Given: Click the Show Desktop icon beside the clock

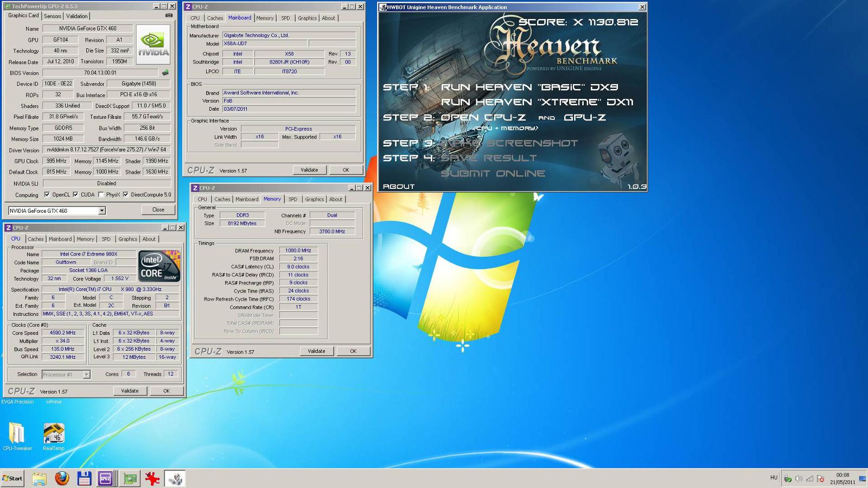Looking at the screenshot, I should tap(863, 478).
